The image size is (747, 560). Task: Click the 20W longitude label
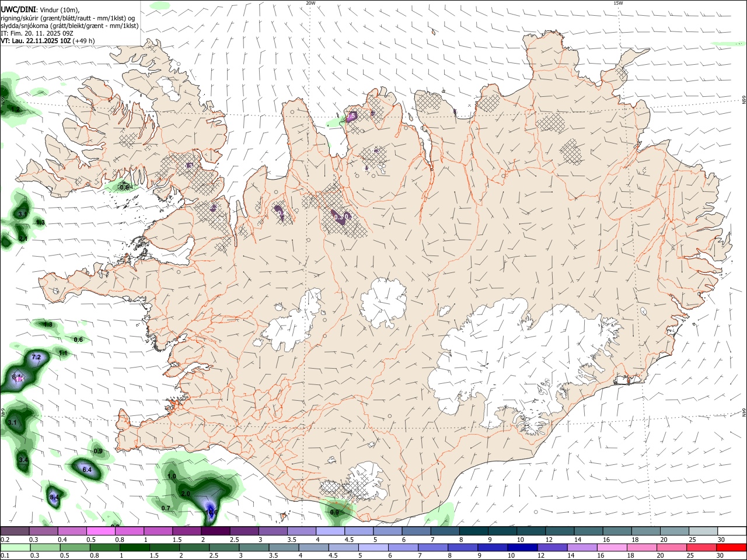tap(311, 3)
